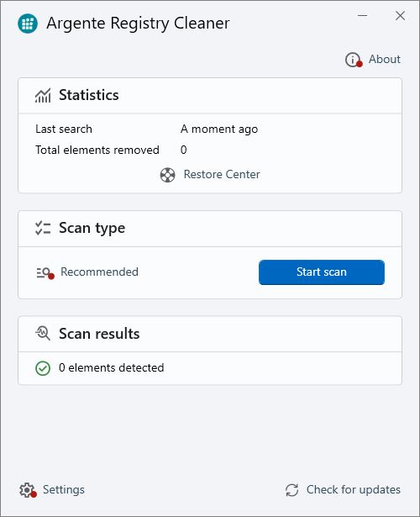This screenshot has height=517, width=420.
Task: Click the refresh arrows update icon
Action: coord(291,490)
